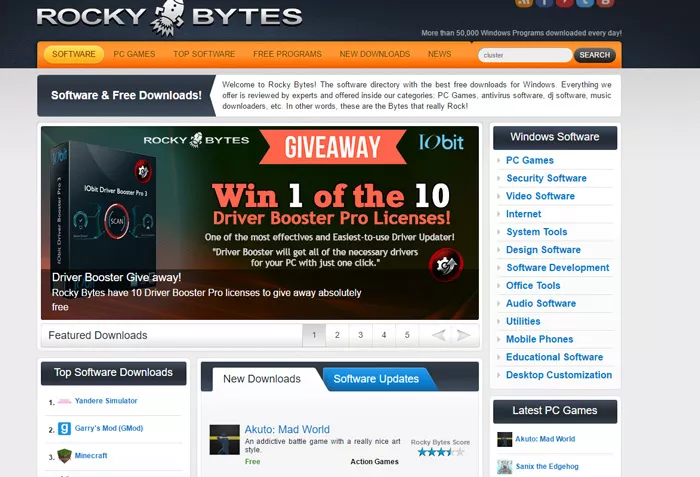This screenshot has width=700, height=477.
Task: Click the red Driver Booster gear icon
Action: click(x=446, y=265)
